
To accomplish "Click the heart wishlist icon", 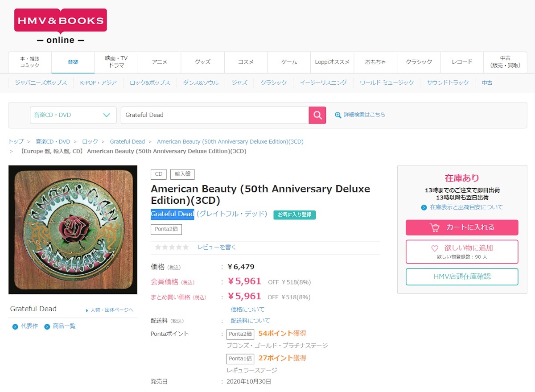I will [x=435, y=248].
